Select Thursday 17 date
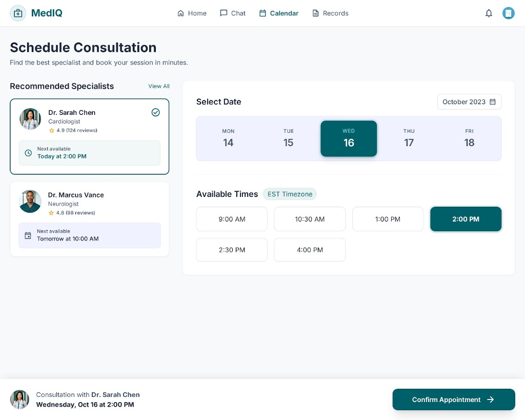Viewport: 525px width, 420px height. point(409,138)
